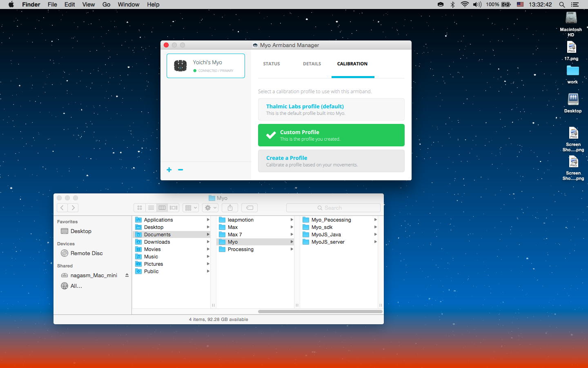This screenshot has height=368, width=588.
Task: Switch Finder to column view
Action: click(x=162, y=208)
